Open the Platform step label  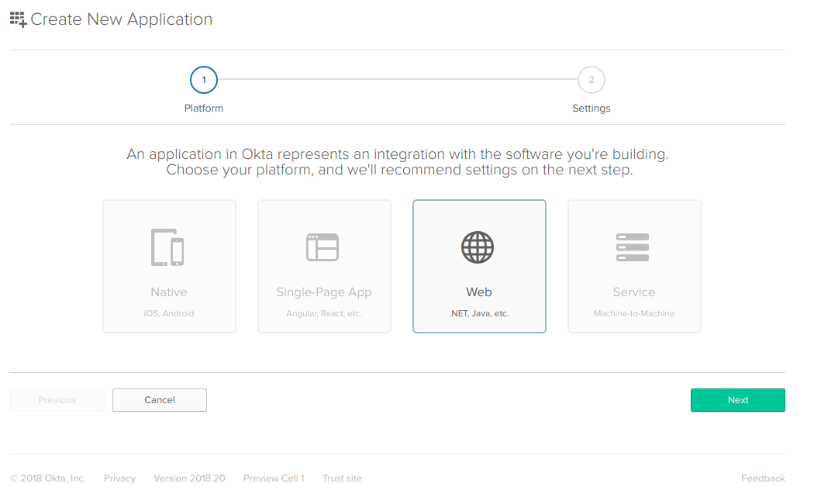[x=203, y=109]
